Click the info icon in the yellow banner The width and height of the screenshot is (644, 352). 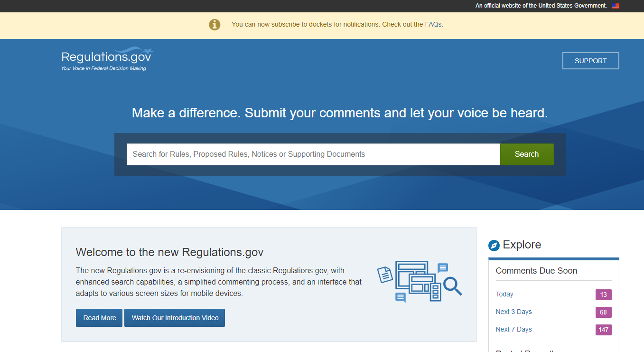[x=215, y=24]
